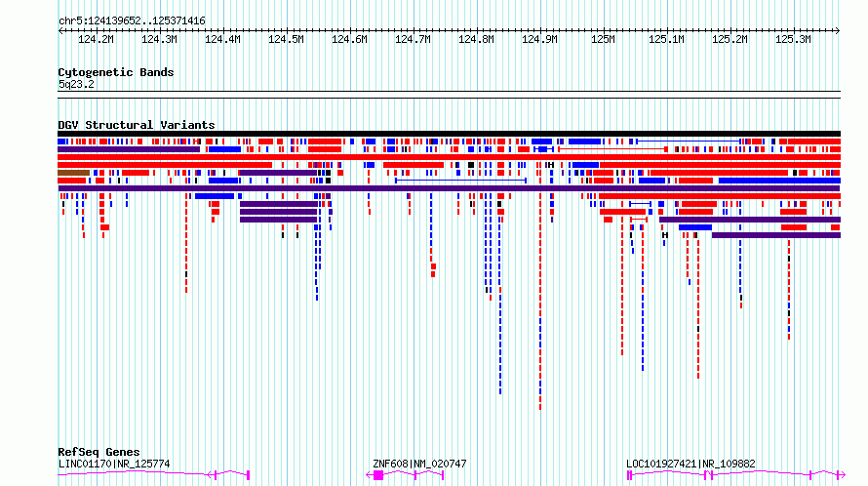Click the 125.2M ruler label

730,39
